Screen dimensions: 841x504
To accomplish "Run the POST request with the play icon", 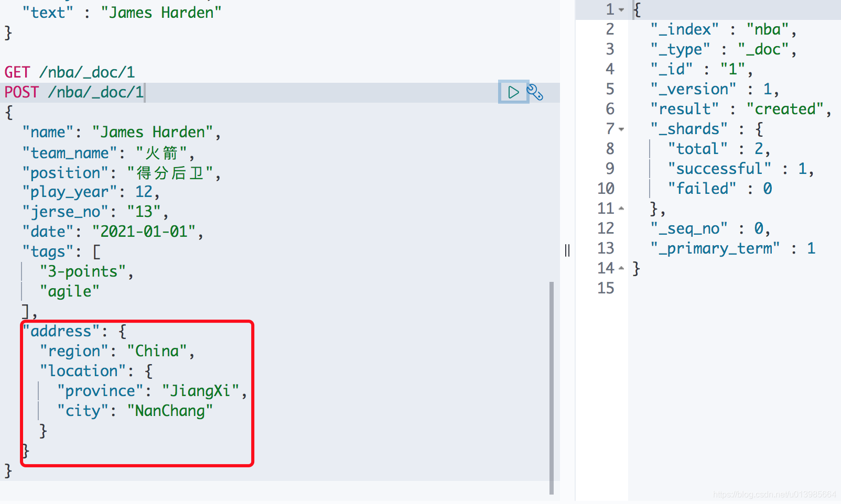I will click(x=513, y=92).
